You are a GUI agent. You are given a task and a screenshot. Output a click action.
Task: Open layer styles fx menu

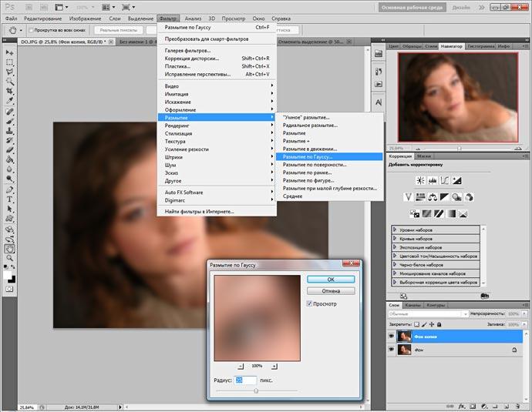pyautogui.click(x=462, y=407)
